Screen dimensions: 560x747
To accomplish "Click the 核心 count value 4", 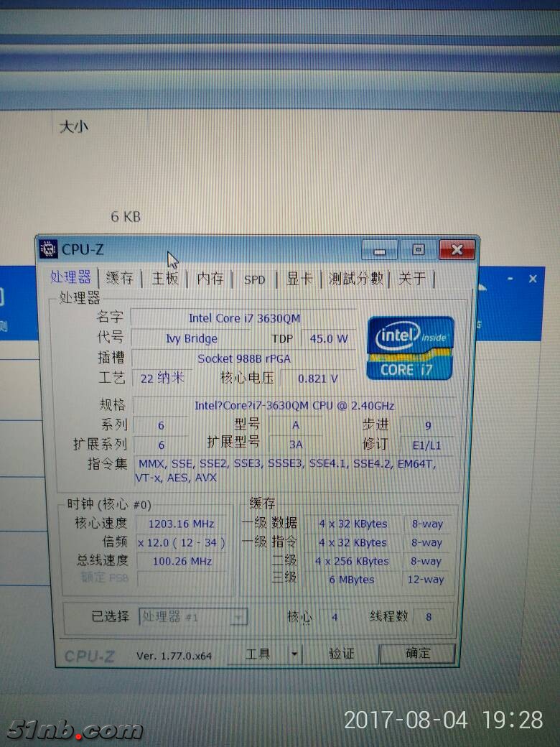I will (335, 617).
